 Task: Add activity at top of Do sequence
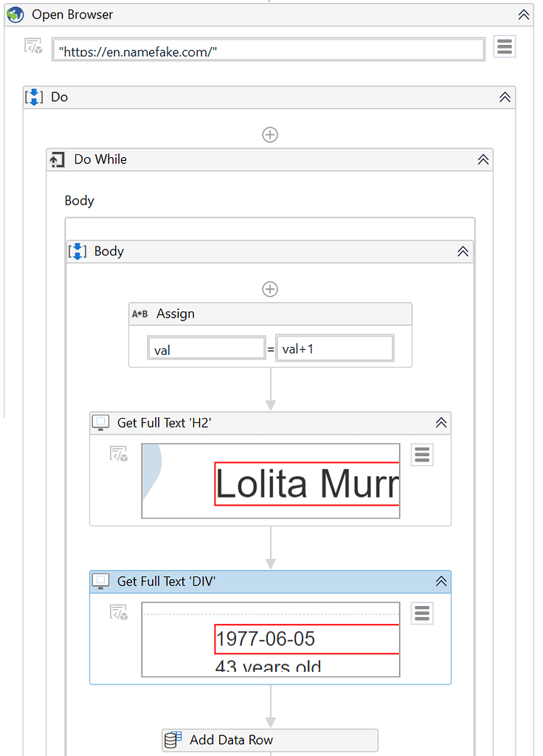(270, 134)
